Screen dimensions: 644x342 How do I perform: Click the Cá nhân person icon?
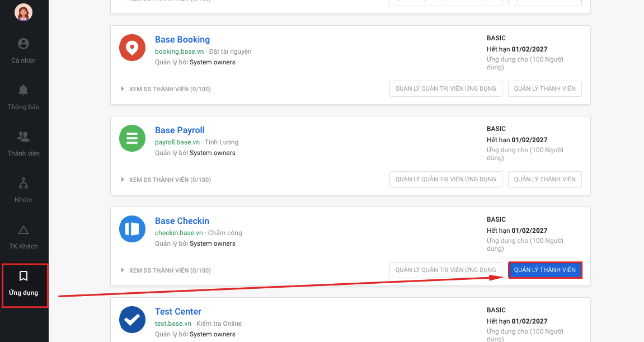pyautogui.click(x=23, y=44)
